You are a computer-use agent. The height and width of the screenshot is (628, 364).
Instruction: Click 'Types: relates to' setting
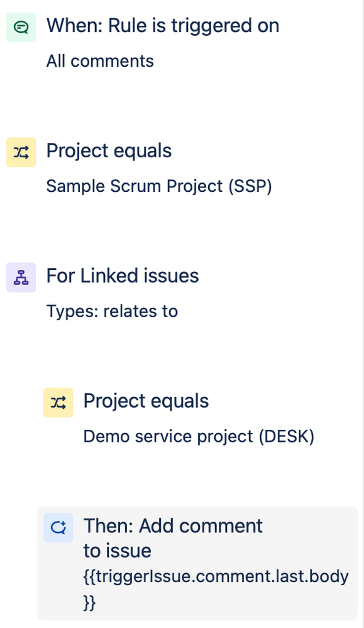point(112,311)
